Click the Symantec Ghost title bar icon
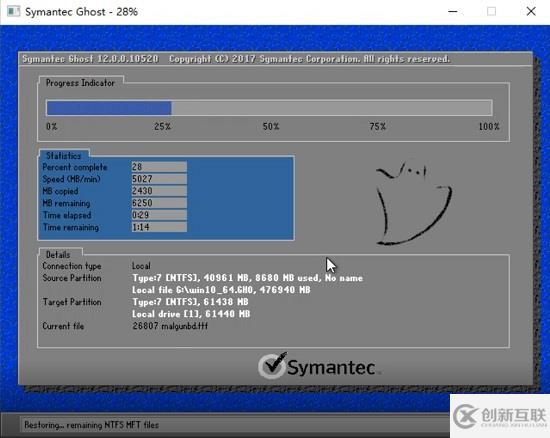The width and height of the screenshot is (550, 438). pos(13,11)
